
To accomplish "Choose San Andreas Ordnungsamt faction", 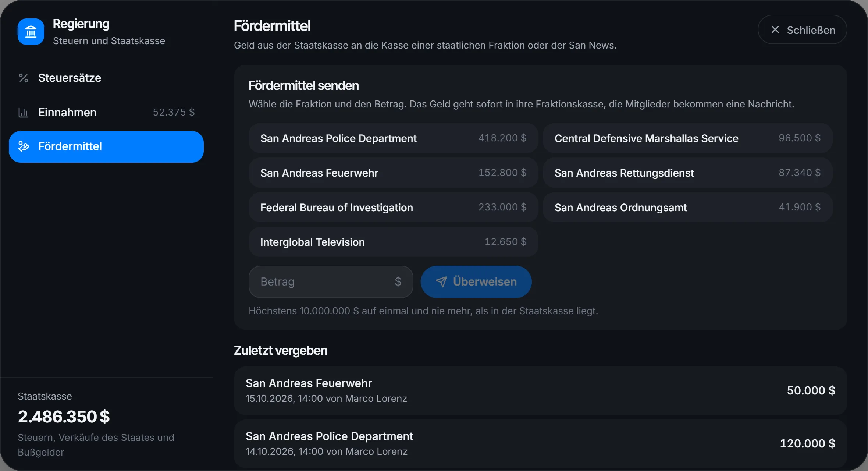I will pyautogui.click(x=688, y=207).
